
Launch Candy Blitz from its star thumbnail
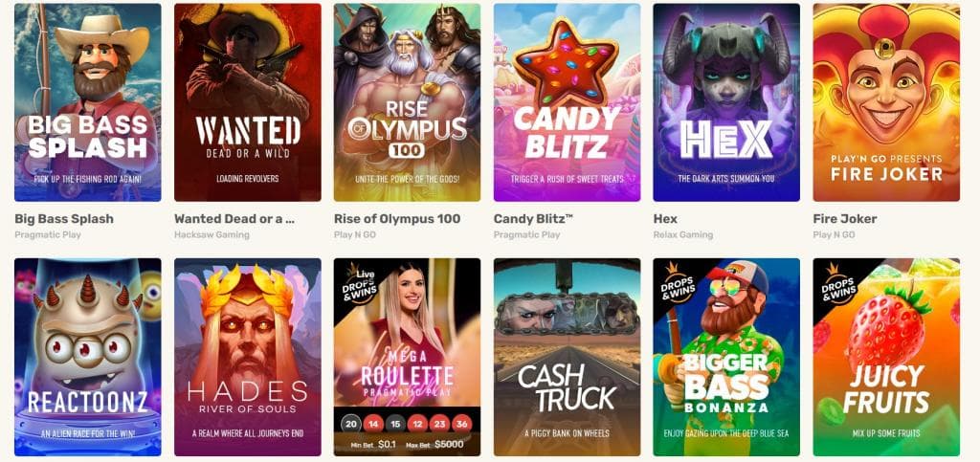(x=567, y=102)
